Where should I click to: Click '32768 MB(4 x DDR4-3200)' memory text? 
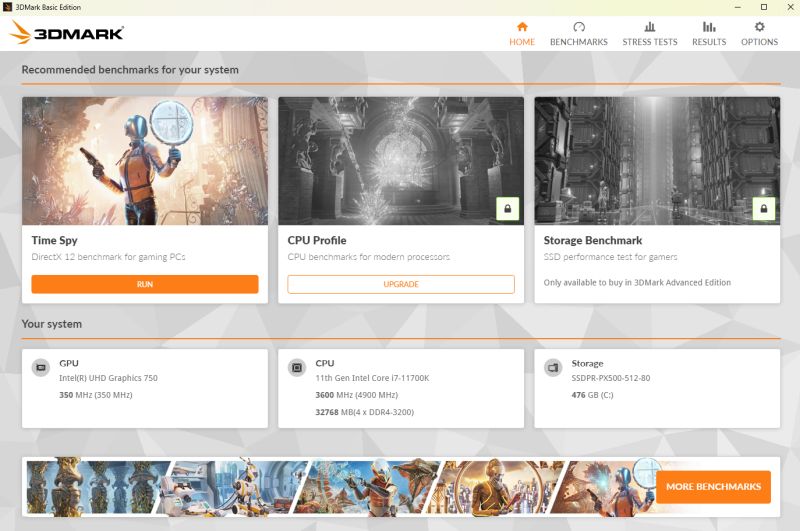tap(365, 412)
